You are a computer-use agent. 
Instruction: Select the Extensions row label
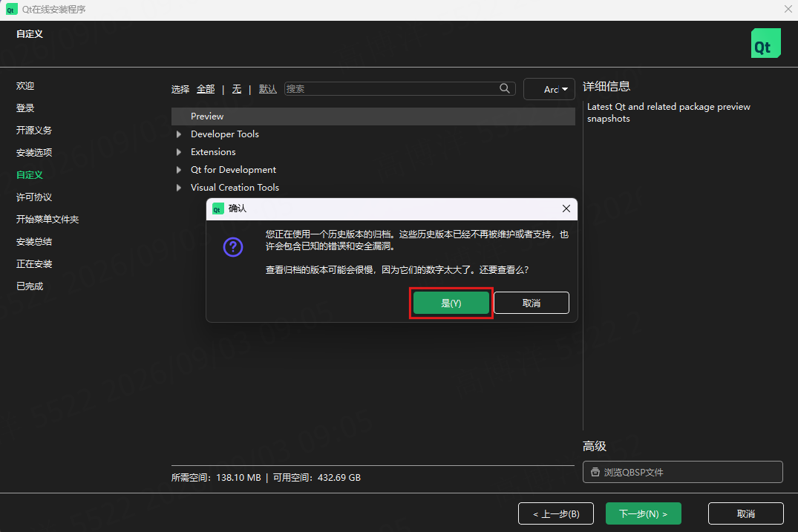tap(213, 152)
